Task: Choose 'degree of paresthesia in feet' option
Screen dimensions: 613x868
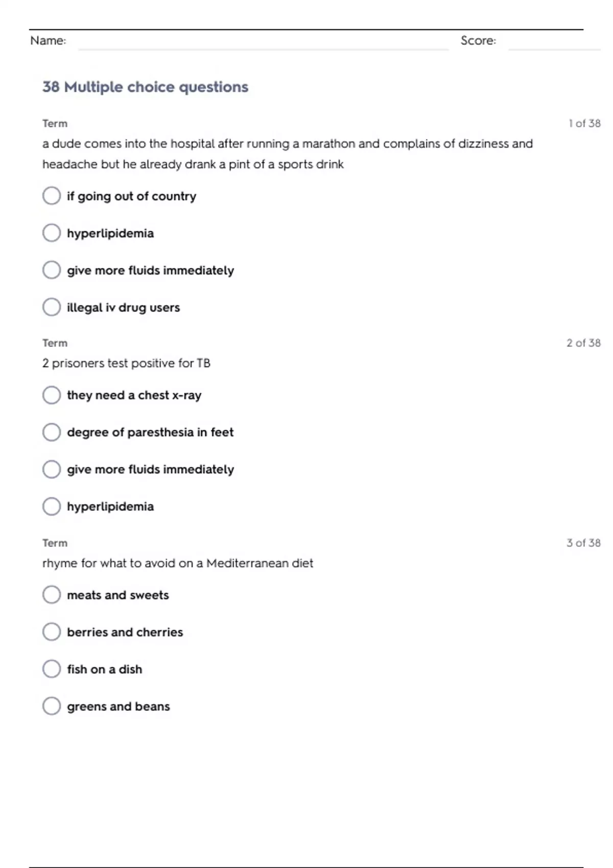Action: click(52, 432)
